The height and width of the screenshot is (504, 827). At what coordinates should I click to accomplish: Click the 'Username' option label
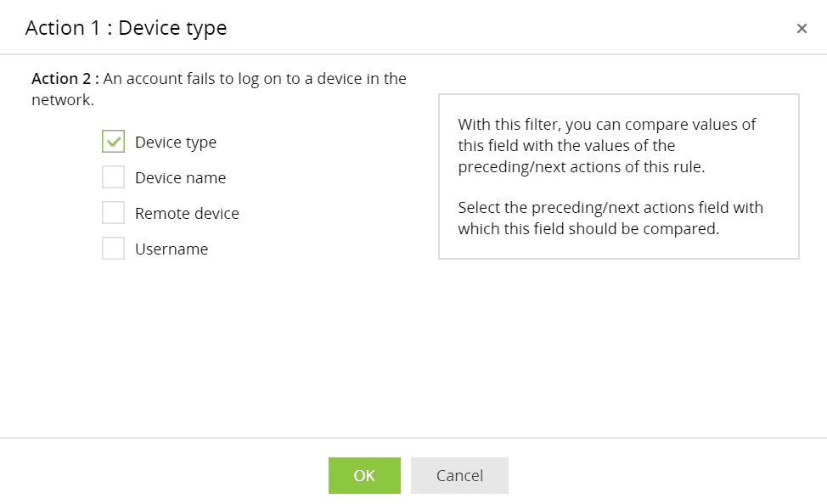172,249
